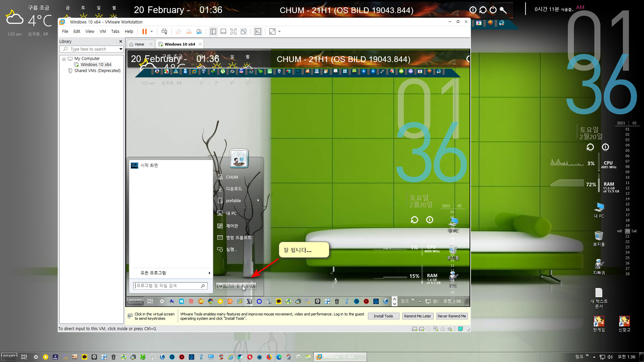Click the Windows 10 x64 host taskbar button
This screenshot has width=644, height=362.
(x=340, y=357)
